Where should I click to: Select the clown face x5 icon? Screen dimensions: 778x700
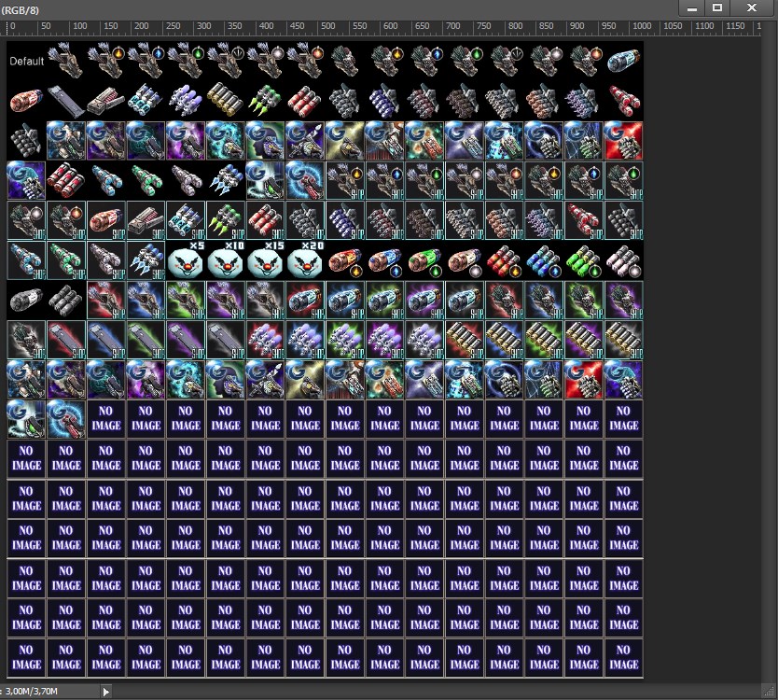(x=186, y=260)
